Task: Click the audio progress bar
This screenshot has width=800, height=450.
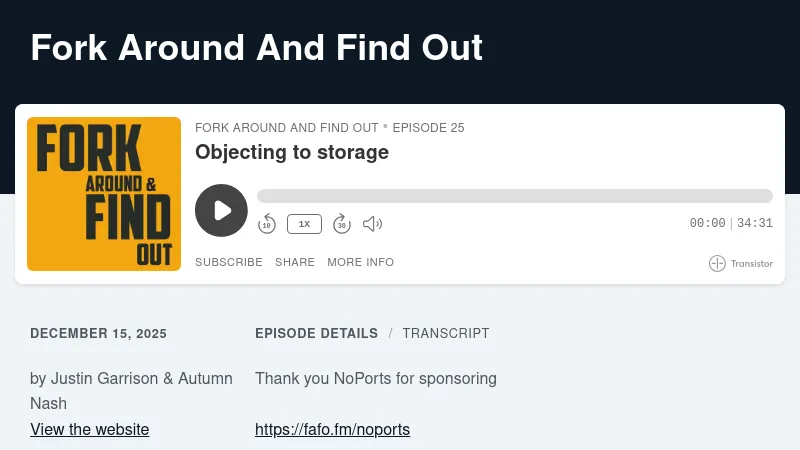Action: pos(514,196)
